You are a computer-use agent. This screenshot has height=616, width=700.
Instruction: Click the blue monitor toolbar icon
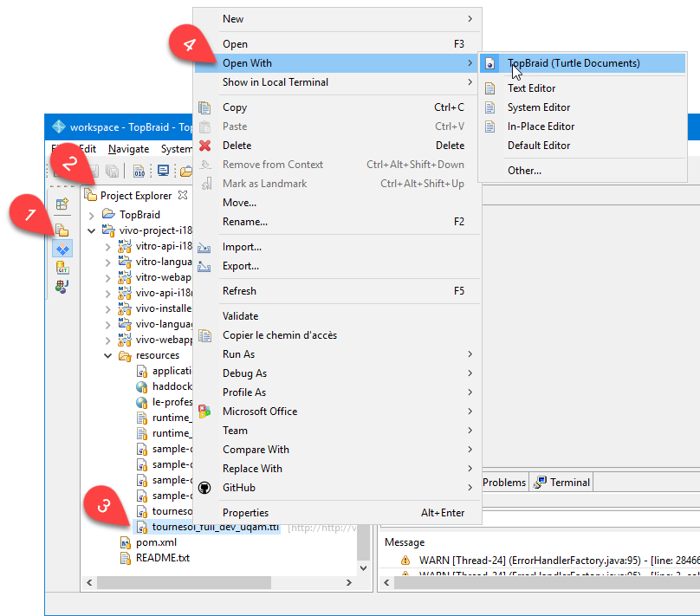(164, 171)
